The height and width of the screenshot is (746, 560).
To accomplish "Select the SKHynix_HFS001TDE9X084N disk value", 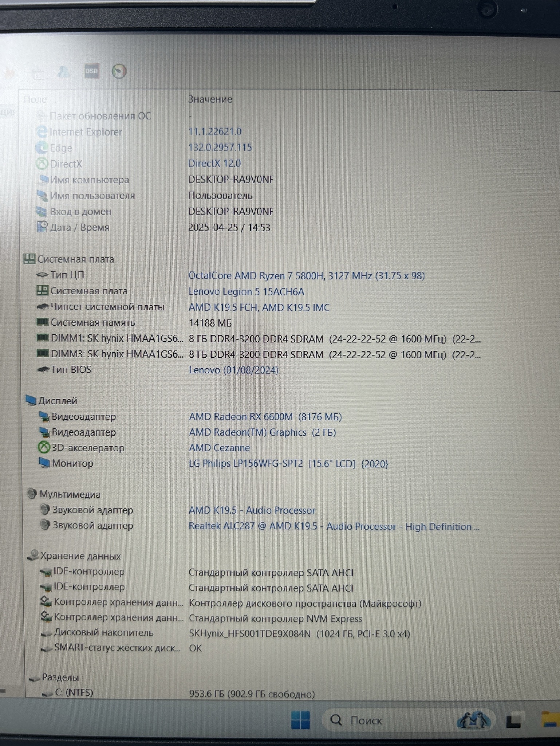I will [x=300, y=634].
